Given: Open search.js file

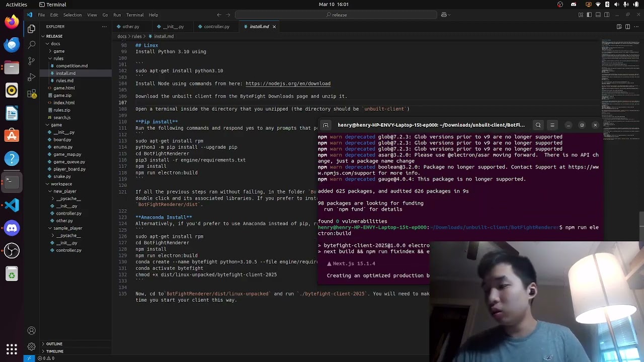Looking at the screenshot, I should [62, 118].
